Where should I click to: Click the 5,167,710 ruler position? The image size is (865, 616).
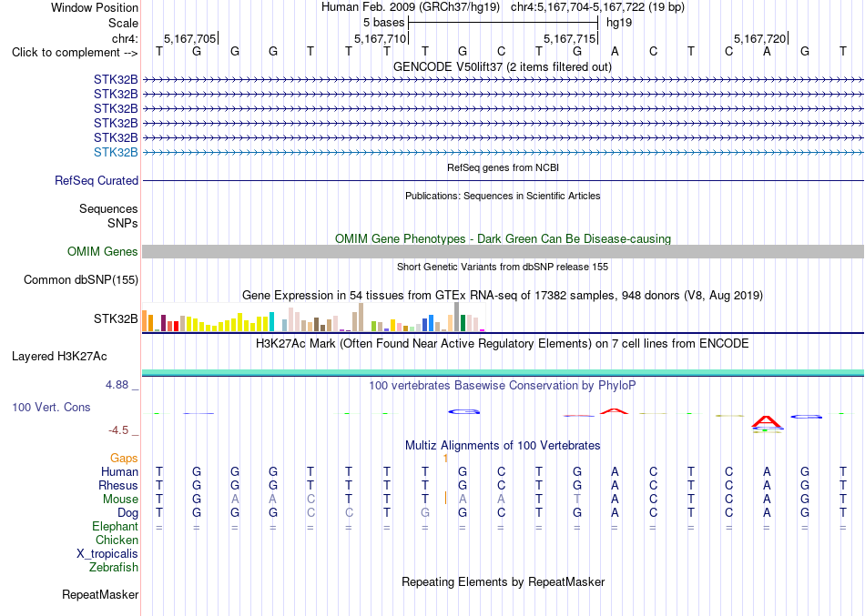coord(380,38)
